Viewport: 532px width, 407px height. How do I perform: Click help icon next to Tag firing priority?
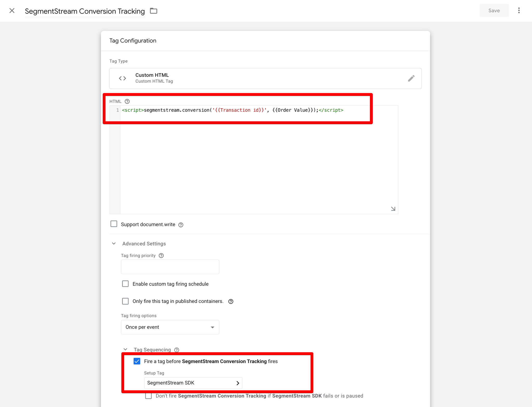click(161, 256)
